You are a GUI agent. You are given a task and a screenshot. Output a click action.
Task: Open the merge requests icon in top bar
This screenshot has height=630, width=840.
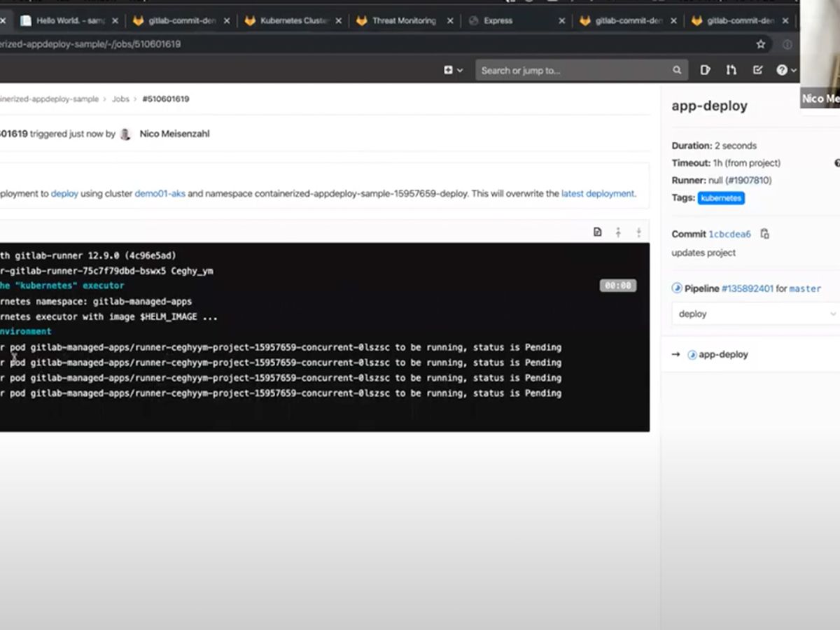click(x=730, y=70)
